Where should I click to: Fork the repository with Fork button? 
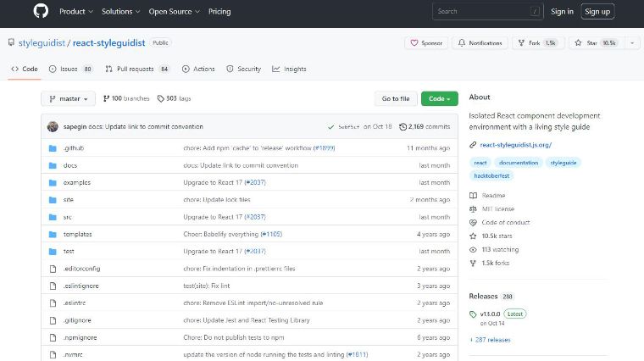(538, 42)
